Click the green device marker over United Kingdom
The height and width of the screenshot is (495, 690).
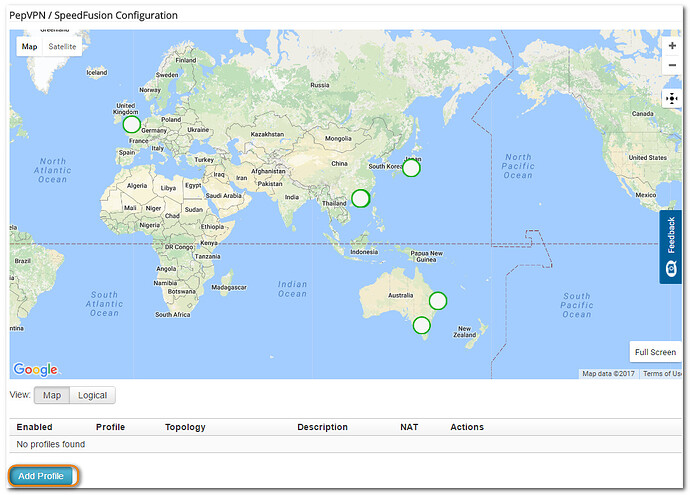[x=132, y=124]
